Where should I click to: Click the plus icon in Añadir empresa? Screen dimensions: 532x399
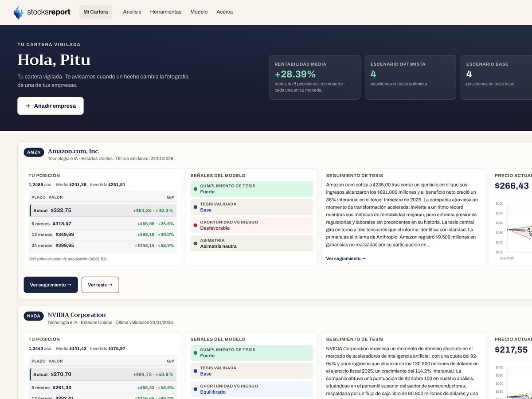coord(28,106)
